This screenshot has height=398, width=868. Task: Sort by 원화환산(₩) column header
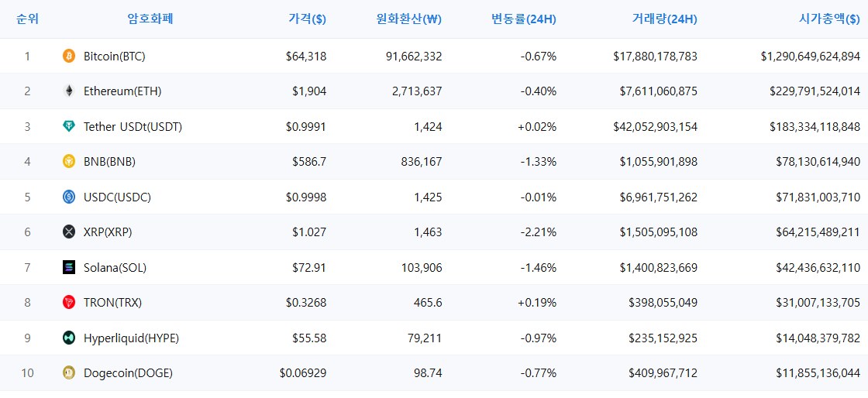408,19
